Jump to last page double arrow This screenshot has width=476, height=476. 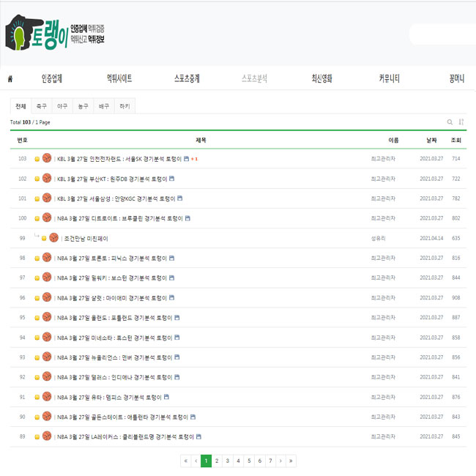[x=291, y=461]
